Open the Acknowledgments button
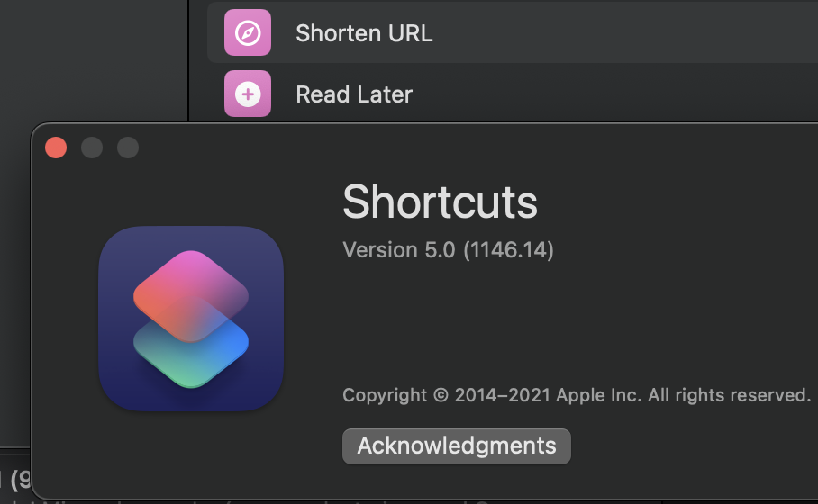818x504 pixels. [457, 446]
